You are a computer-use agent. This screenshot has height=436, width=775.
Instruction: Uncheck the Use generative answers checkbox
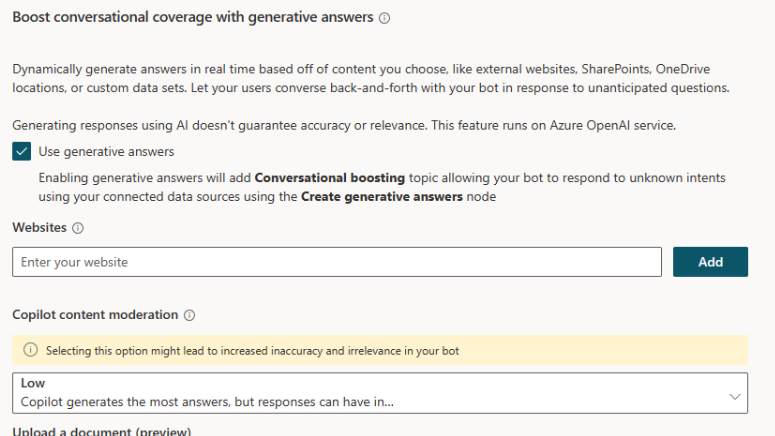(x=21, y=152)
